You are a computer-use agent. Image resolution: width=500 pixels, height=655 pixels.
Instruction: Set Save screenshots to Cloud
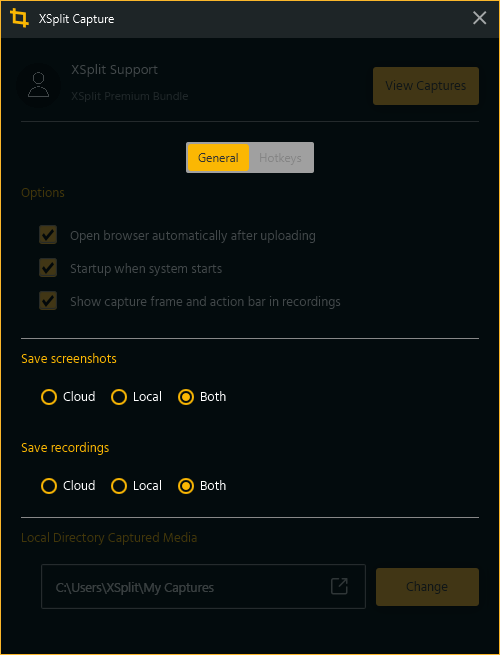(49, 397)
